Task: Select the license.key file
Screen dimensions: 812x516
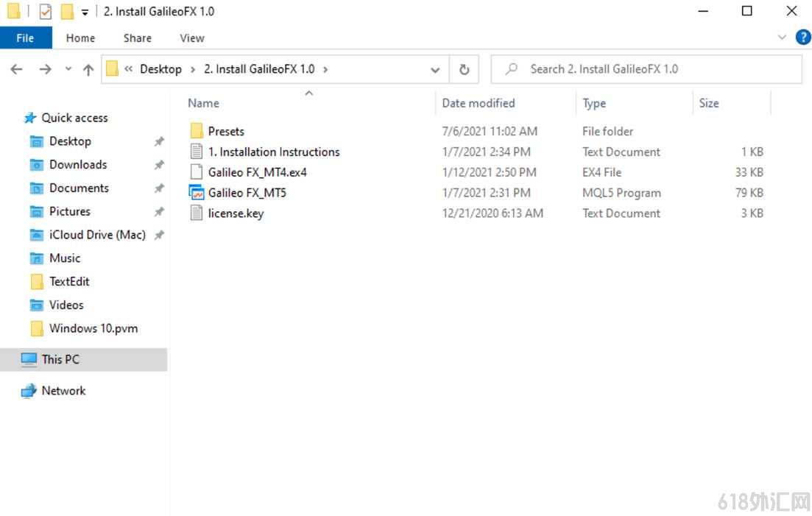Action: tap(236, 213)
